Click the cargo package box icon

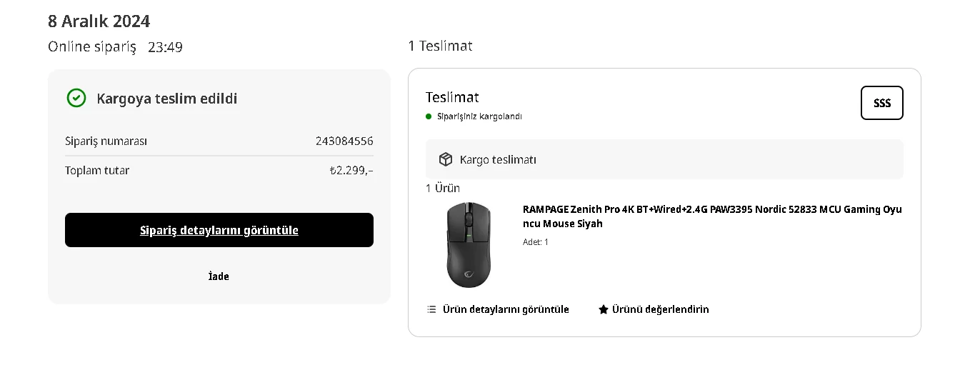point(446,159)
